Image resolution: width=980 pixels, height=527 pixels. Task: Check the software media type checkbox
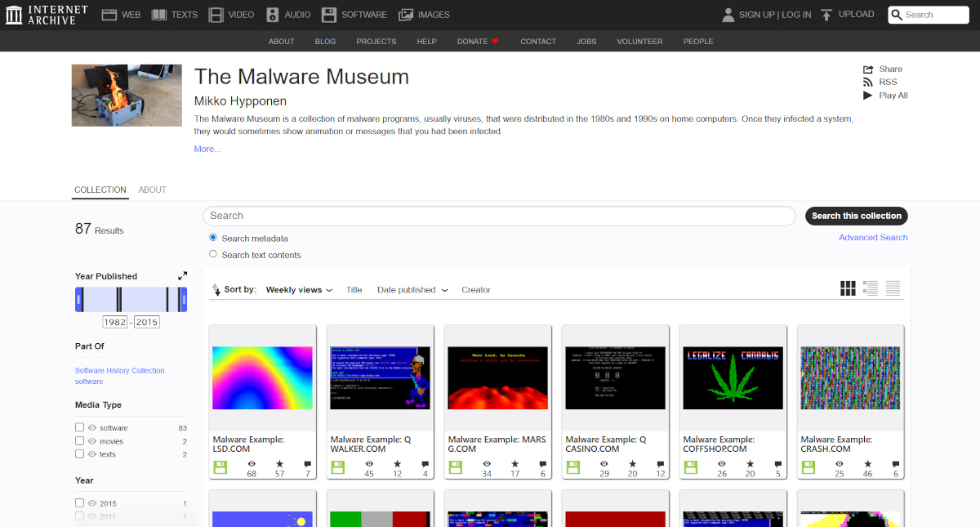[x=79, y=427]
